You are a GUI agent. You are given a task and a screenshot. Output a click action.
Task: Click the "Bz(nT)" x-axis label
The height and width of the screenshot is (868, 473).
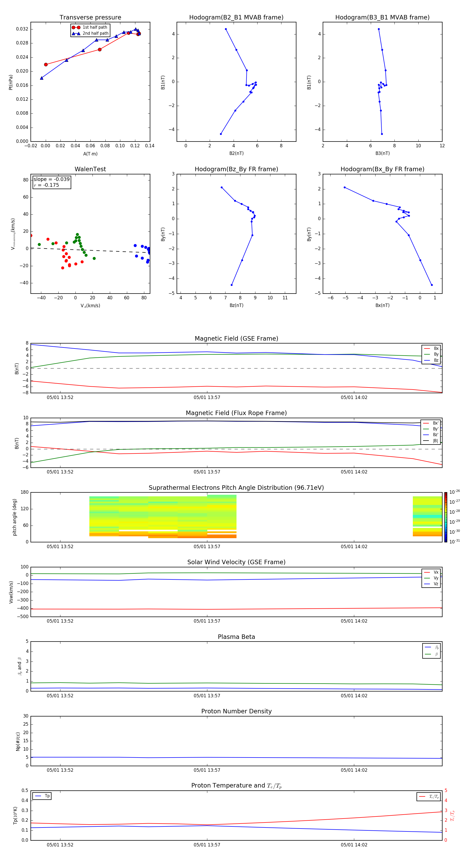pyautogui.click(x=236, y=305)
